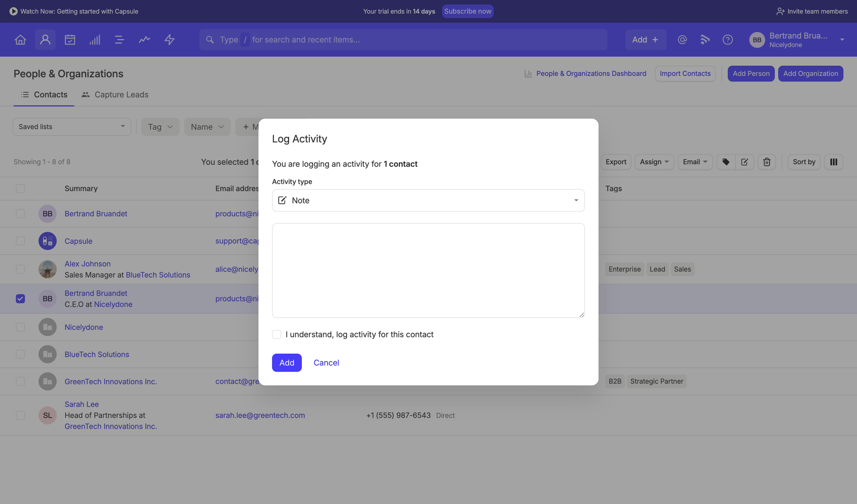857x504 pixels.
Task: Open the Reports line chart icon
Action: [x=144, y=40]
